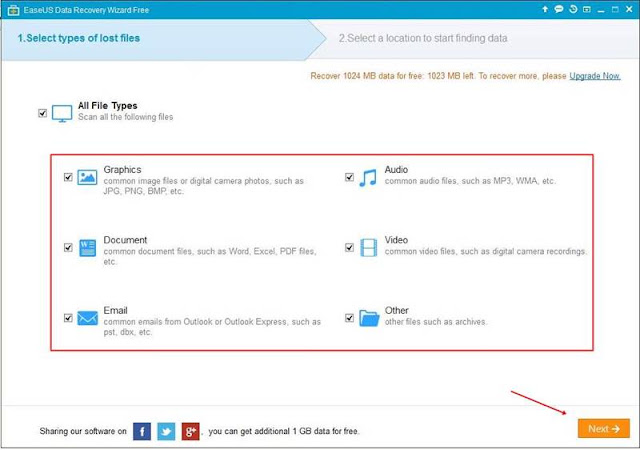Click 'common document files, such as Word' description
The height and width of the screenshot is (450, 640).
[x=210, y=256]
